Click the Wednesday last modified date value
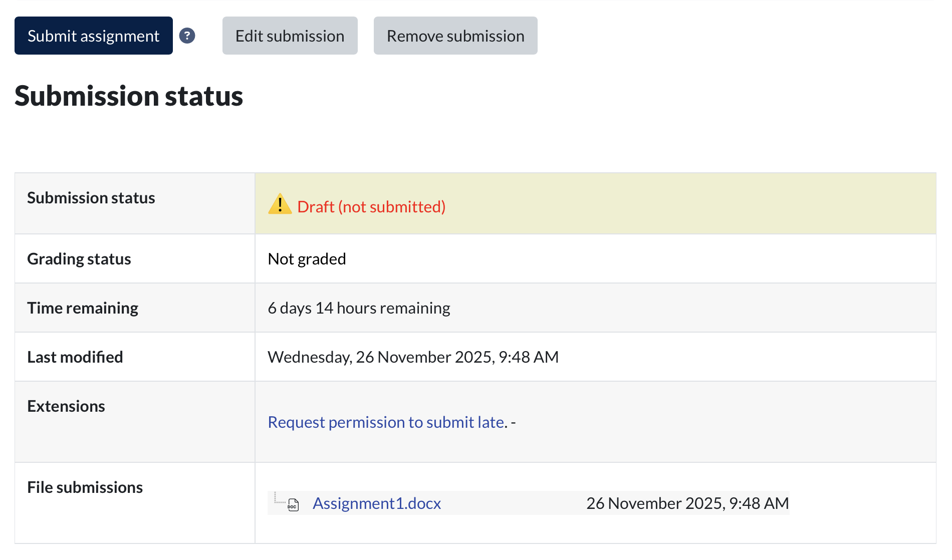The width and height of the screenshot is (952, 560). point(413,357)
